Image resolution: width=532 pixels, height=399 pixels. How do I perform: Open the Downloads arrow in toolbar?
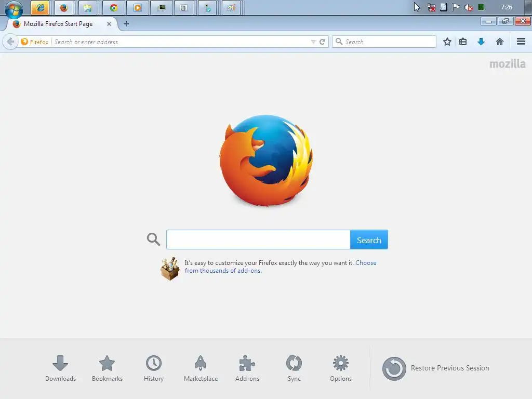[x=481, y=42]
